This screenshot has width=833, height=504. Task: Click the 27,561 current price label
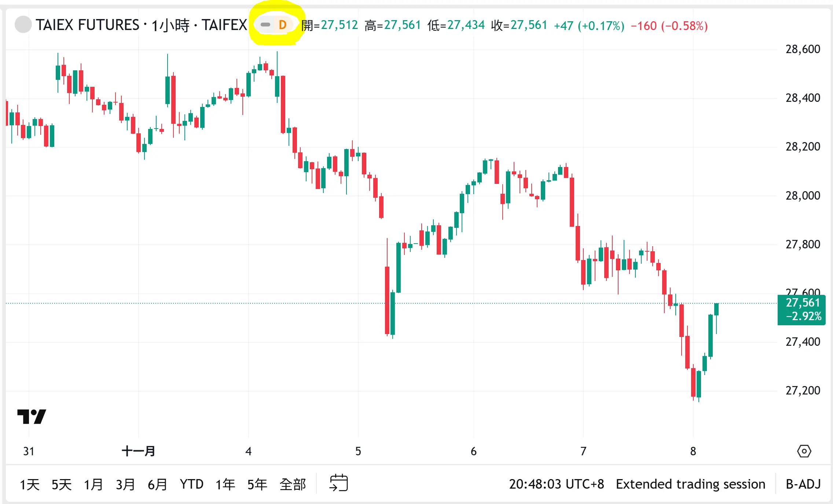click(x=802, y=303)
